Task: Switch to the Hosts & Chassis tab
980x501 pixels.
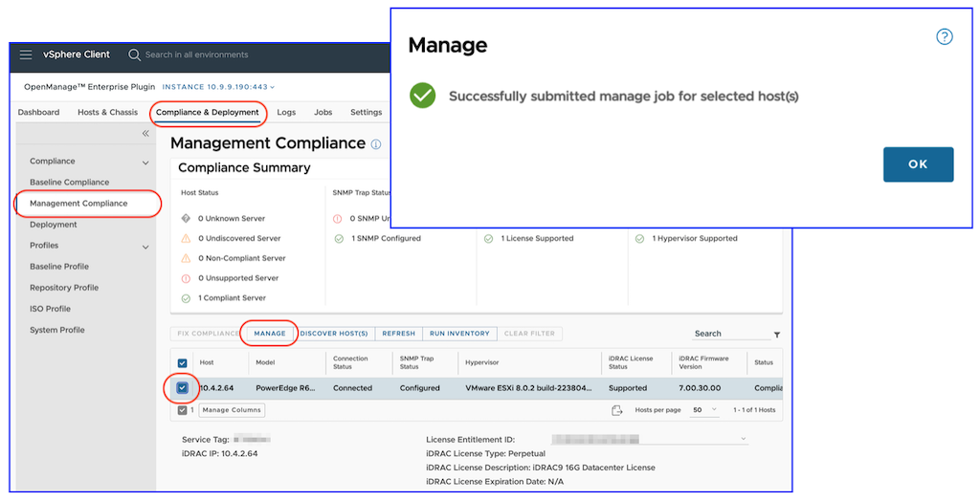Action: [x=107, y=113]
